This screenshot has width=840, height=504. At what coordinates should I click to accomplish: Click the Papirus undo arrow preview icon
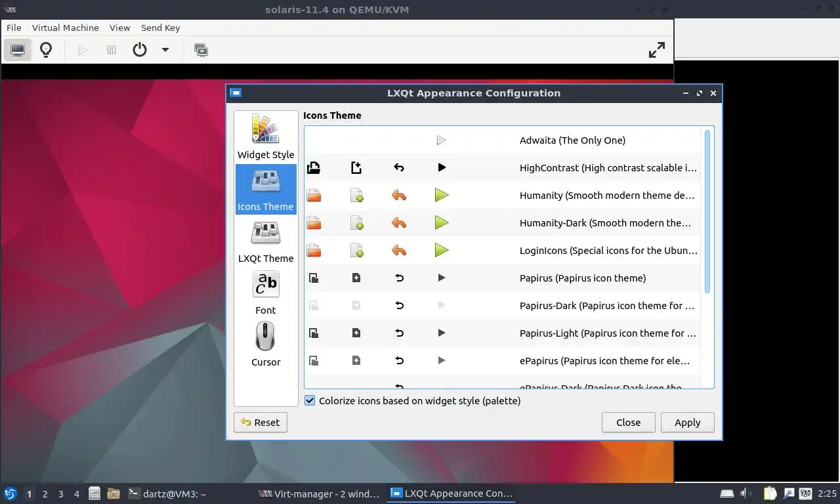(399, 278)
